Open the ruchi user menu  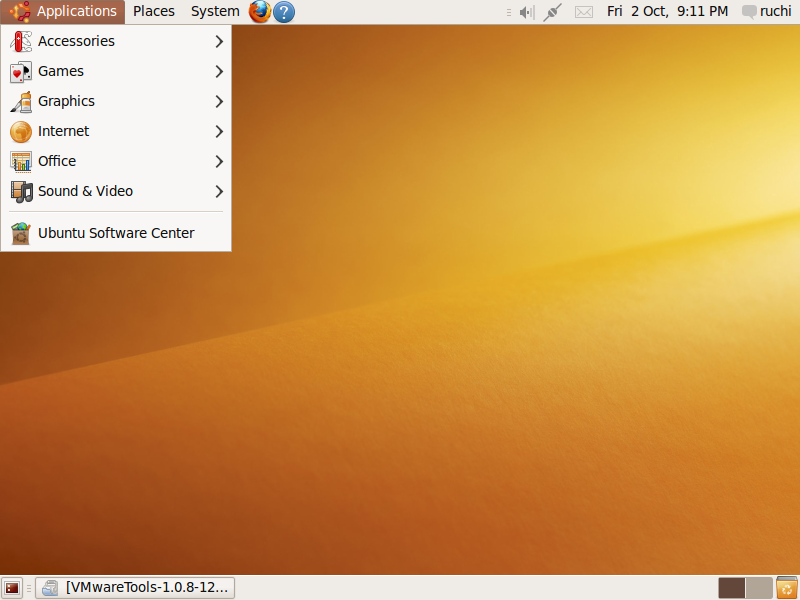click(x=766, y=12)
